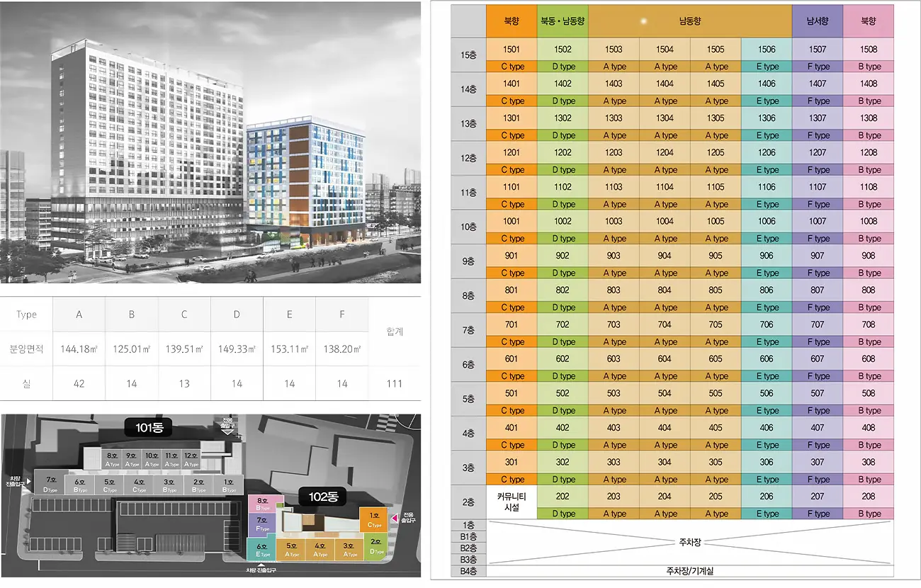Select the purple 7호 F type unit in 102동
921x588 pixels.
tap(262, 526)
